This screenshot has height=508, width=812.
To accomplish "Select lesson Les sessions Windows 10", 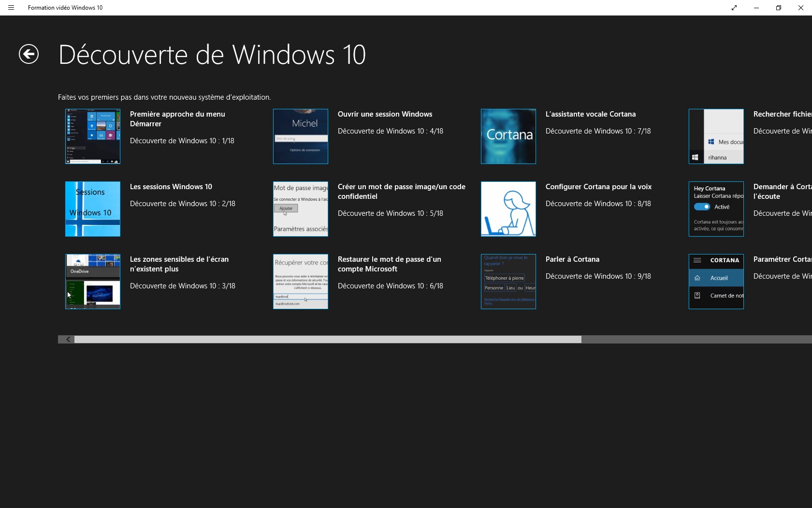I will [171, 187].
